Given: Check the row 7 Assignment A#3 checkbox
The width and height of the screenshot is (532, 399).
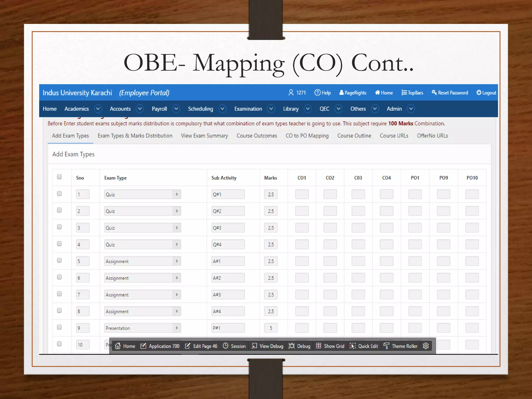Looking at the screenshot, I should click(59, 294).
